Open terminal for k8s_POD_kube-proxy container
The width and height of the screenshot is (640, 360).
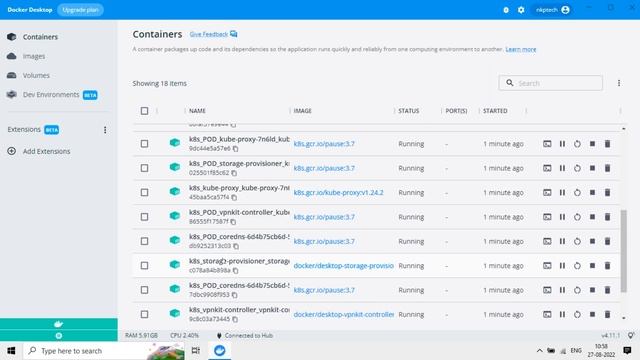(x=547, y=144)
